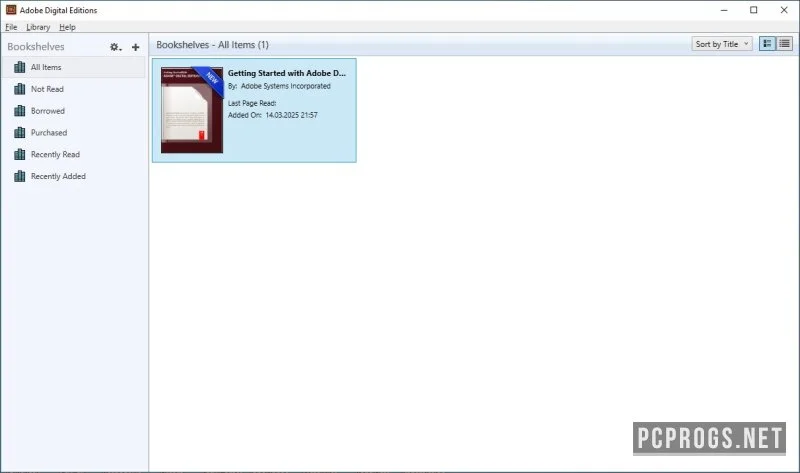The width and height of the screenshot is (800, 473).
Task: Click the Bookshelves sidebar heading
Action: [36, 47]
